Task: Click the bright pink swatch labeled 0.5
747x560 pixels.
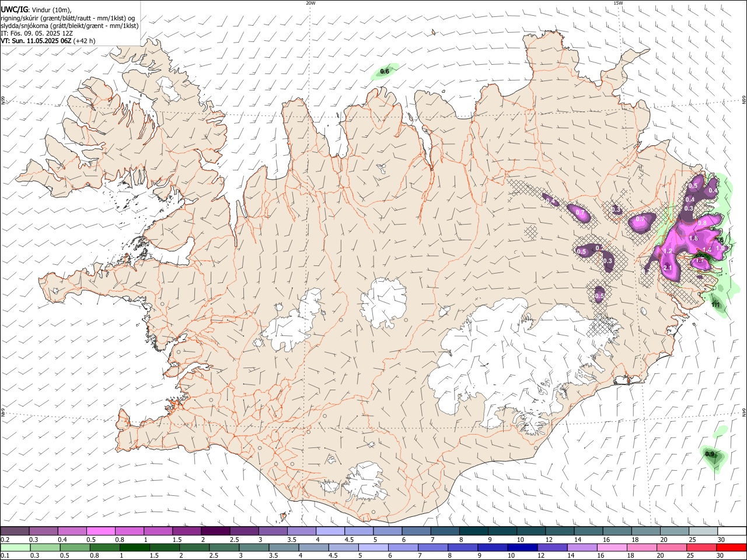Action: pyautogui.click(x=100, y=531)
